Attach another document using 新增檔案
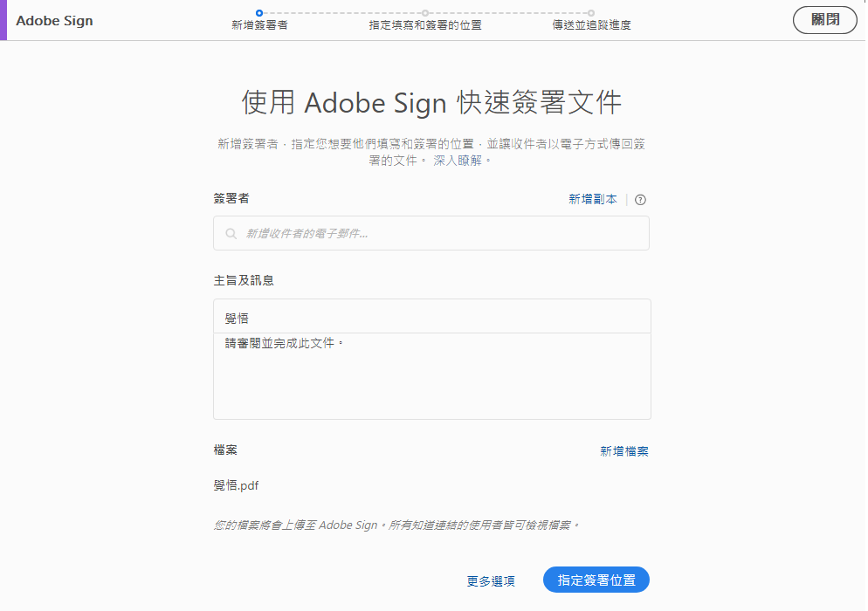 [x=624, y=450]
